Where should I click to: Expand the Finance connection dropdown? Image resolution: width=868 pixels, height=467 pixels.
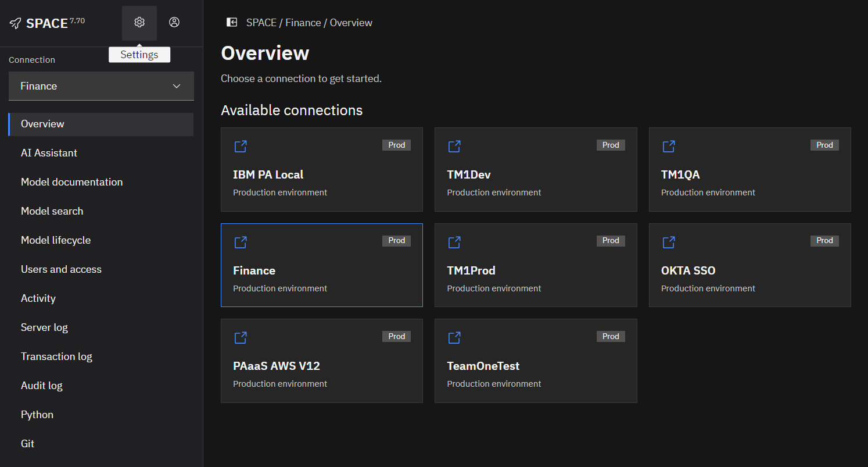[x=101, y=86]
